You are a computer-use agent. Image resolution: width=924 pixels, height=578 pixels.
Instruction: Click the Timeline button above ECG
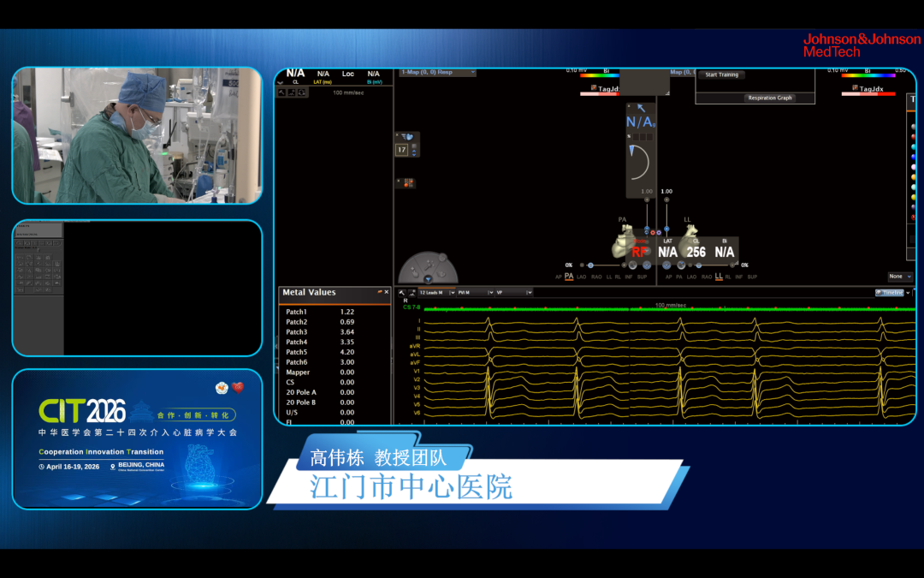pos(891,292)
